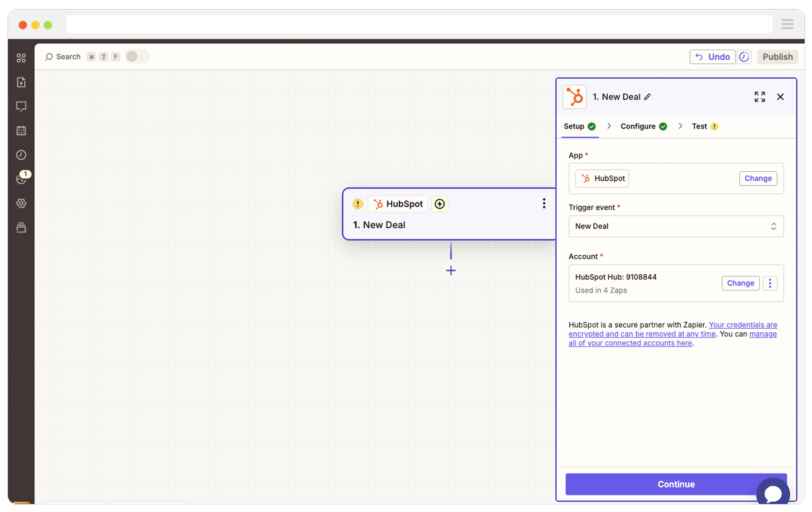Select the 'Used in 4 Zaps' text

pyautogui.click(x=601, y=291)
